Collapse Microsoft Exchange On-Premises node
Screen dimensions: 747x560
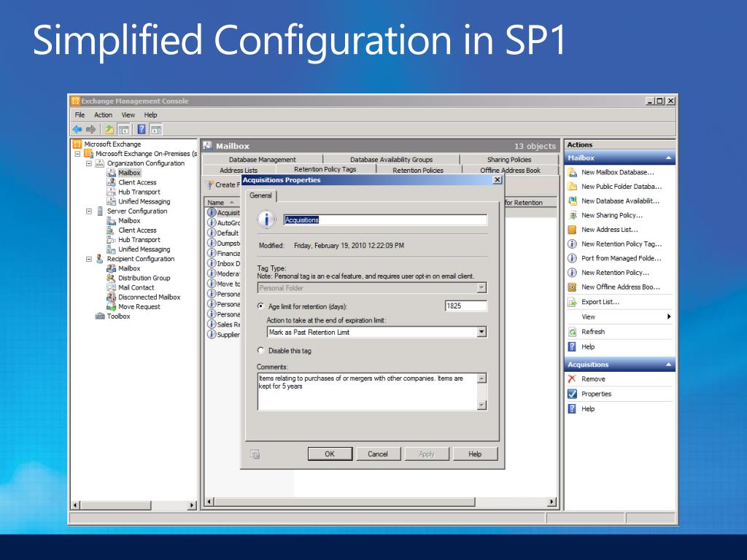pos(77,154)
